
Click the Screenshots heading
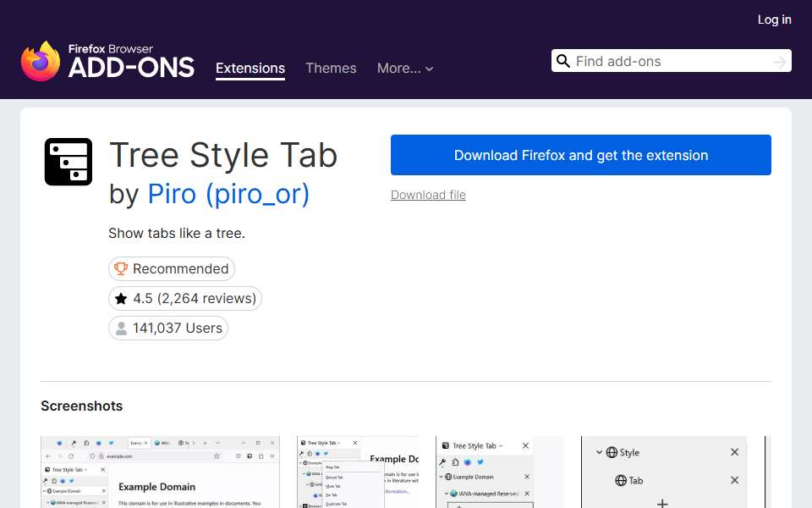(x=82, y=406)
